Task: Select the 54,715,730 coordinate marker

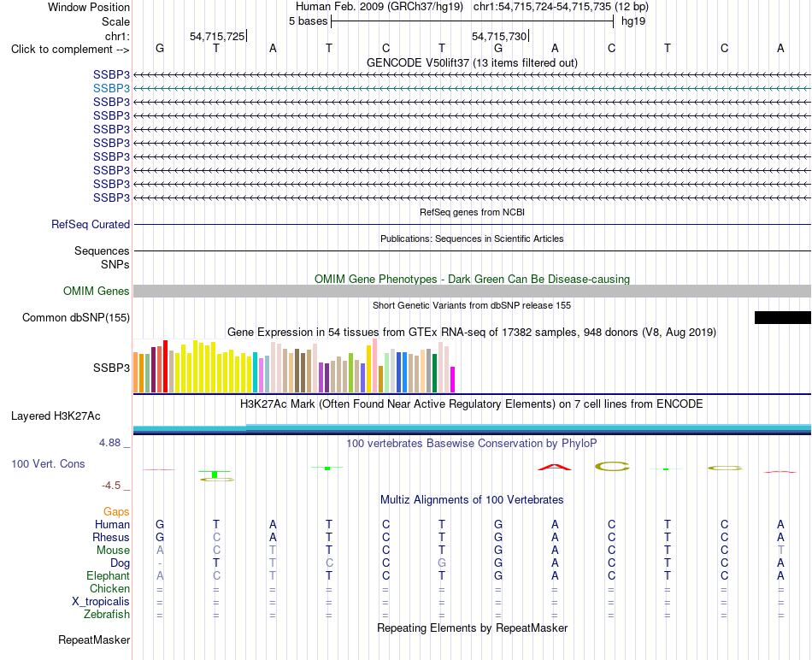Action: coord(499,36)
